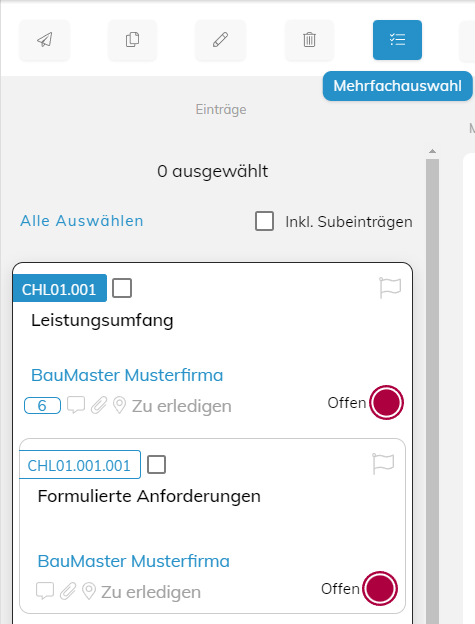Click the copy entries icon
This screenshot has width=475, height=624.
click(x=132, y=40)
